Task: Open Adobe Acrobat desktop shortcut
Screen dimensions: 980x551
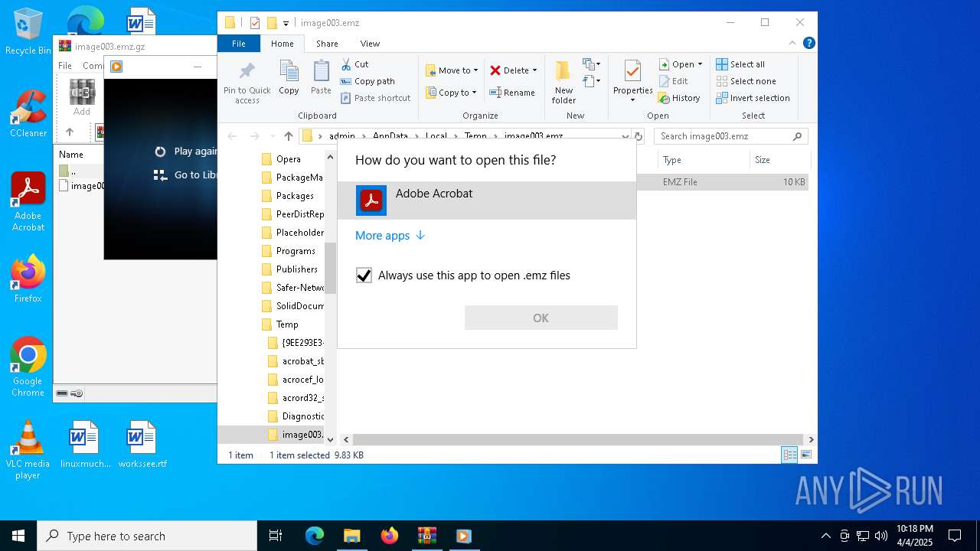Action: coord(28,201)
